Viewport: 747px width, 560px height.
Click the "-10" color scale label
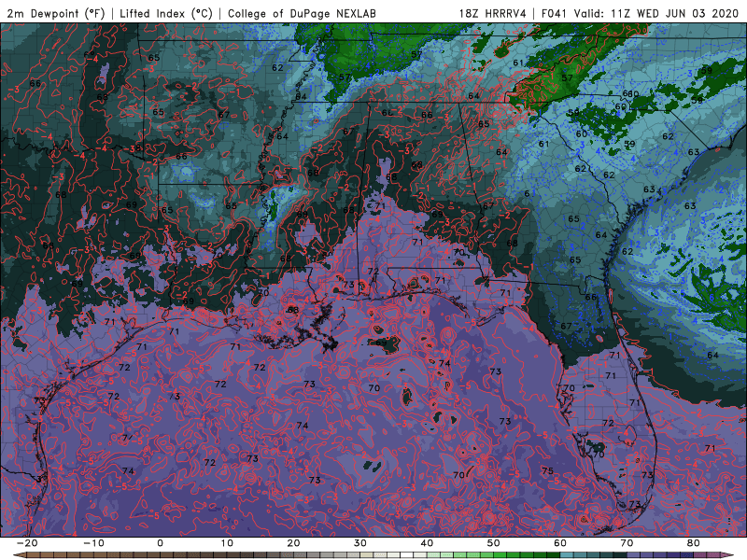[93, 543]
